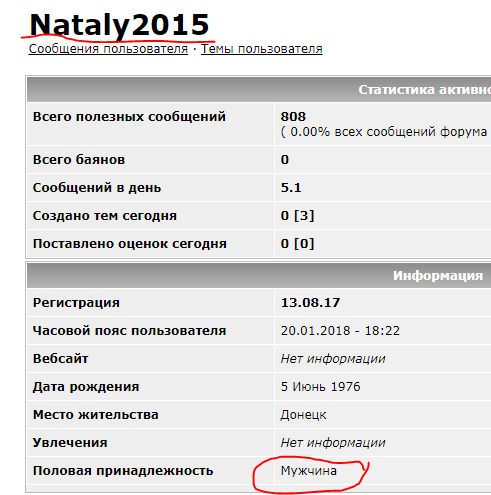Click the Поставлено оценок сегодня label
Screen dimensions: 491x495
tap(130, 244)
